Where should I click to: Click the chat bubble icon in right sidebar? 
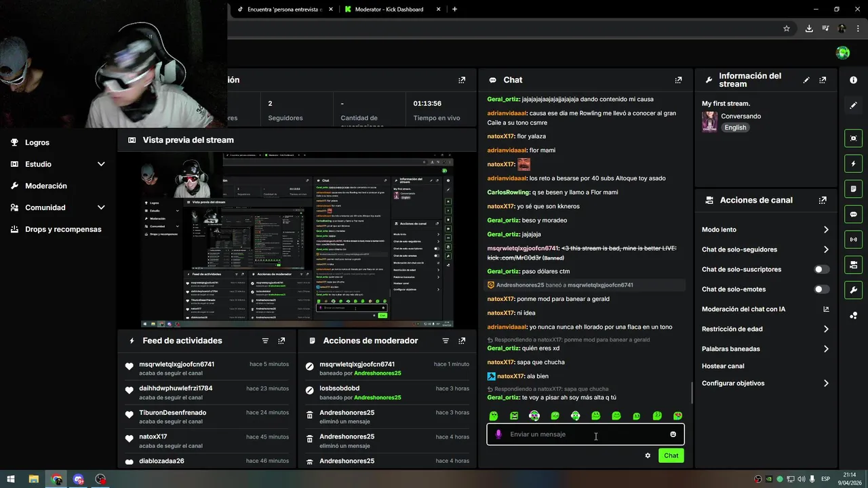point(853,214)
